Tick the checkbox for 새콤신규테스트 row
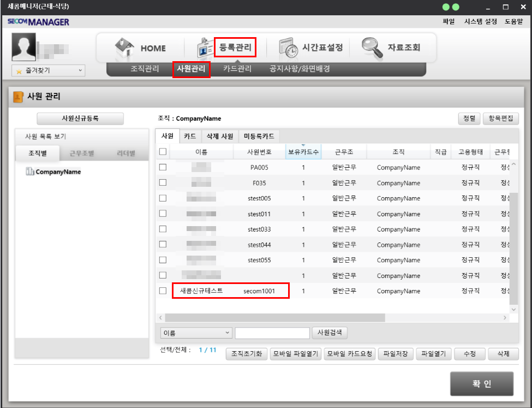This screenshot has width=532, height=408. pyautogui.click(x=163, y=291)
